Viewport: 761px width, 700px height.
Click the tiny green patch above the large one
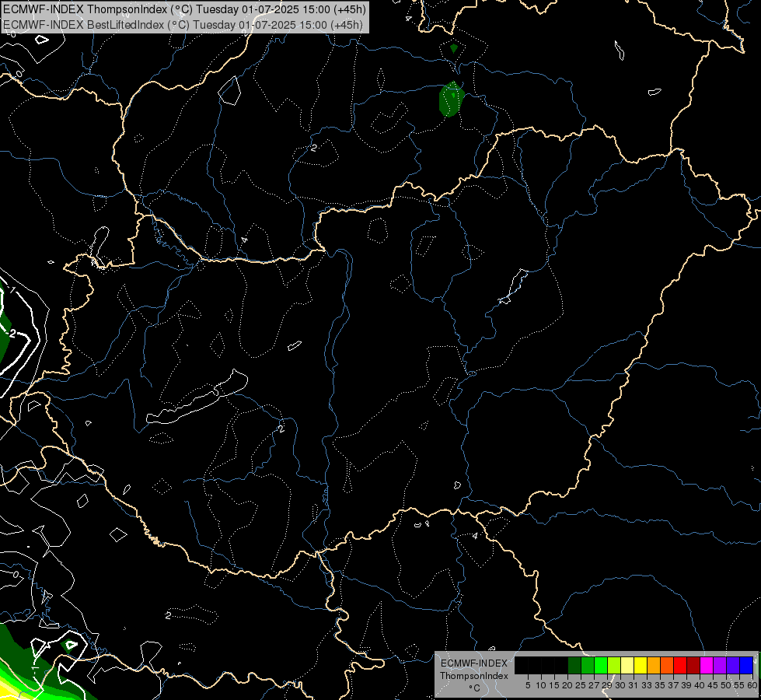454,48
